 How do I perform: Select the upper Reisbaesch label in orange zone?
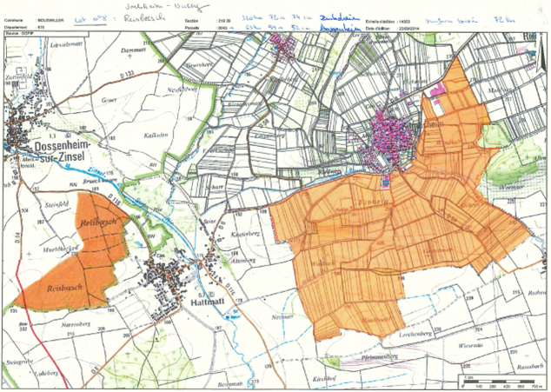97,223
